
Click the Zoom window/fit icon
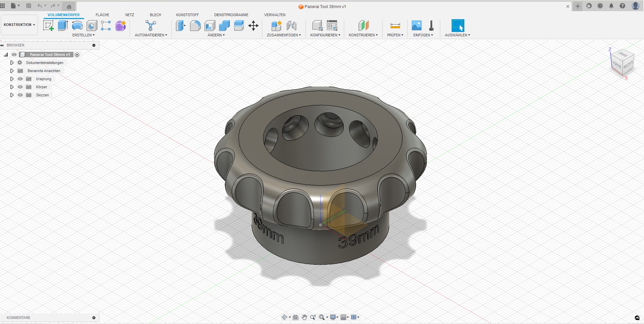pyautogui.click(x=322, y=317)
